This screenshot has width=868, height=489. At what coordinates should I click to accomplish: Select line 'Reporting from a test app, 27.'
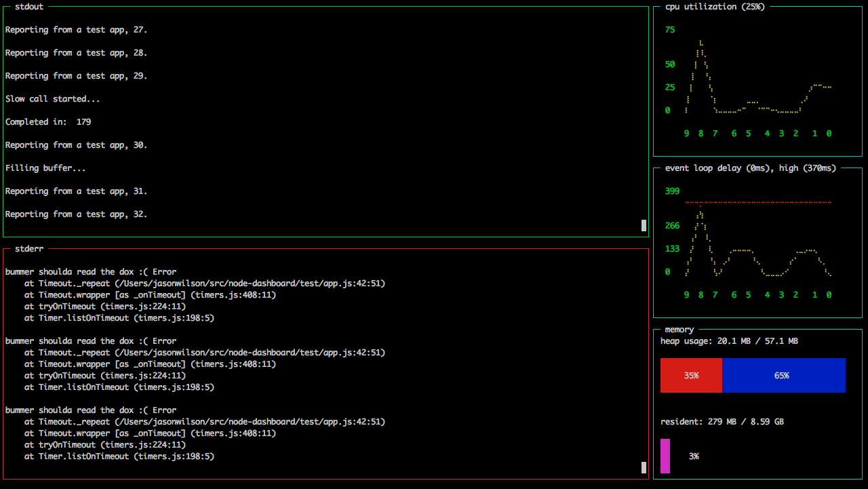[76, 30]
